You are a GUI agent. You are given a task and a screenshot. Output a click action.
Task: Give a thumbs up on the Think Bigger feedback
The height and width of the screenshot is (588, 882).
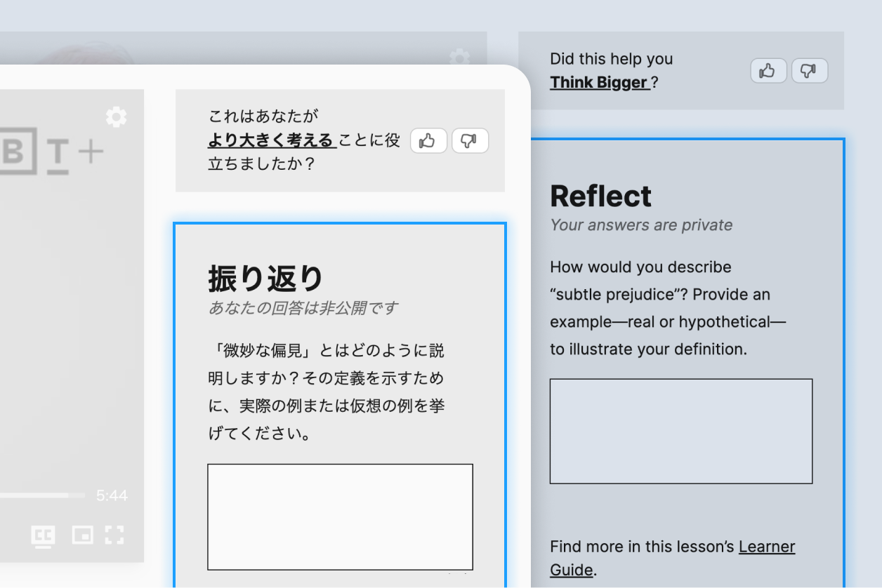(x=768, y=70)
